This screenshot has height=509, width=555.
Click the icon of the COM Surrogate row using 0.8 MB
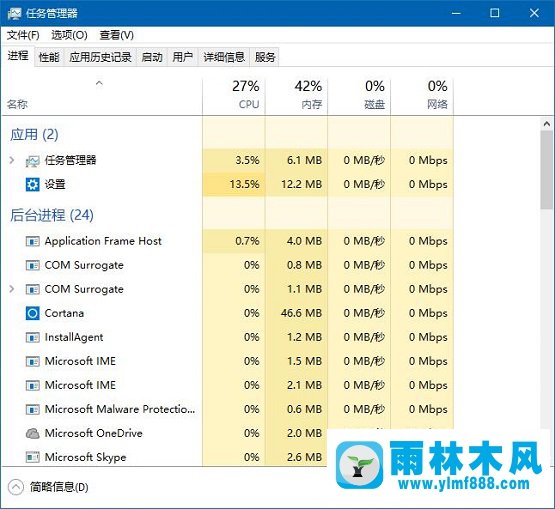[33, 265]
